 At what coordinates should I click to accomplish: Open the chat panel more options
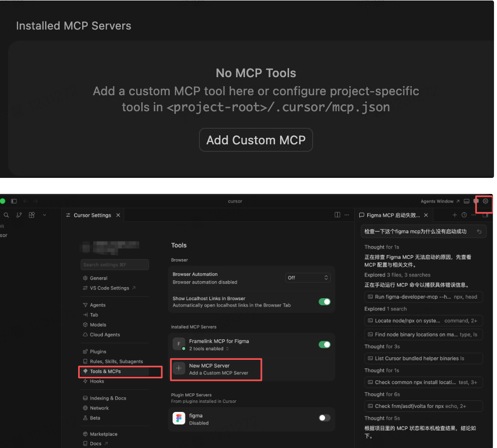click(x=473, y=214)
